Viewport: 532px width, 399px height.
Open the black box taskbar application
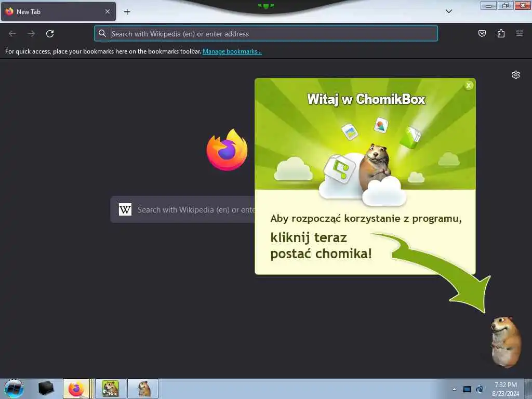(x=46, y=389)
